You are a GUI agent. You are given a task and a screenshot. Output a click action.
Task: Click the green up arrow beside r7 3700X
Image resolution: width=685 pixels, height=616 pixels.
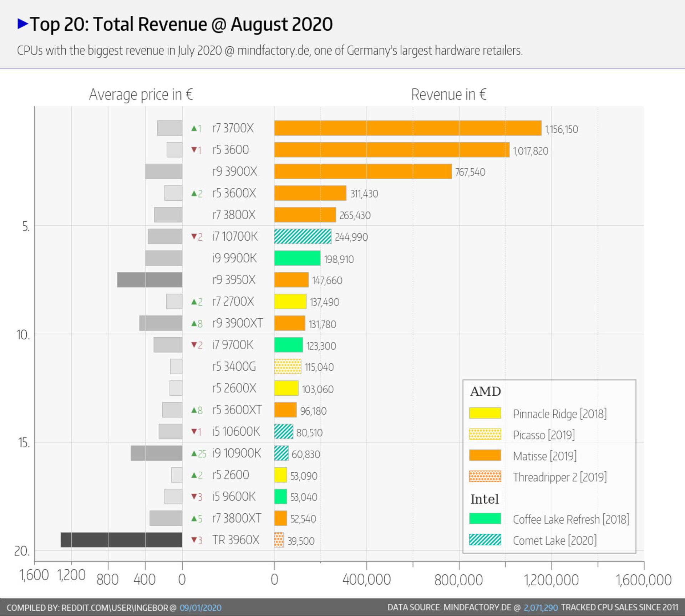coord(194,128)
